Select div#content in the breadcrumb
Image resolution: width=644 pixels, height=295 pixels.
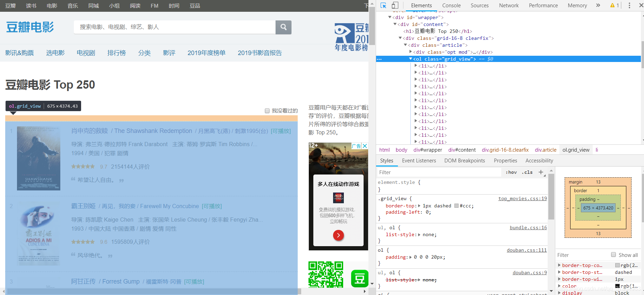point(462,150)
